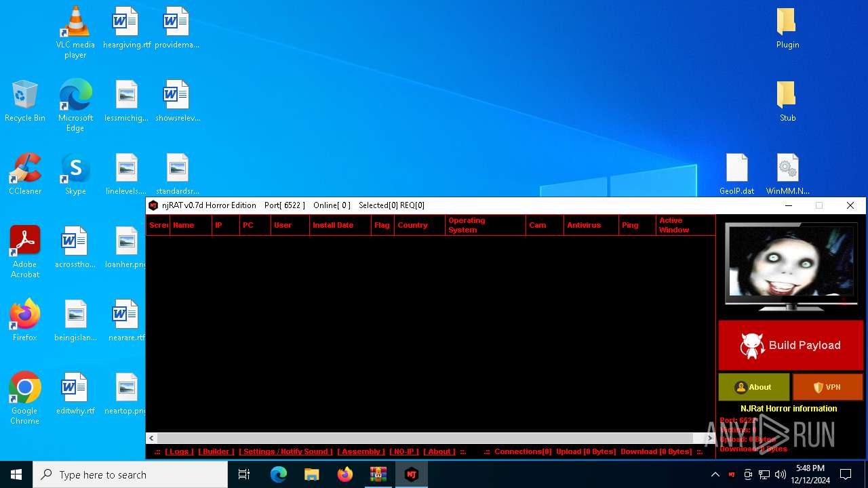Open the [ Builder ] menu link
The width and height of the screenshot is (868, 488).
(x=216, y=451)
